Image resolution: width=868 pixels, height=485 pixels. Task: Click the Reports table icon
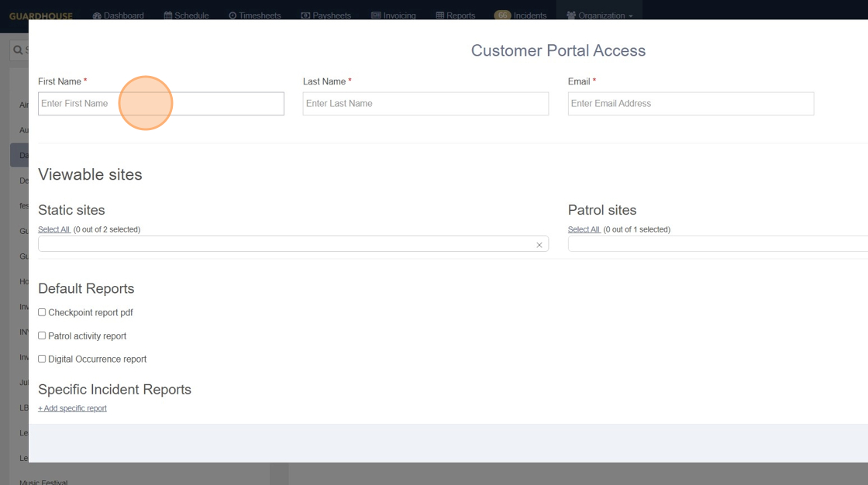pos(440,15)
